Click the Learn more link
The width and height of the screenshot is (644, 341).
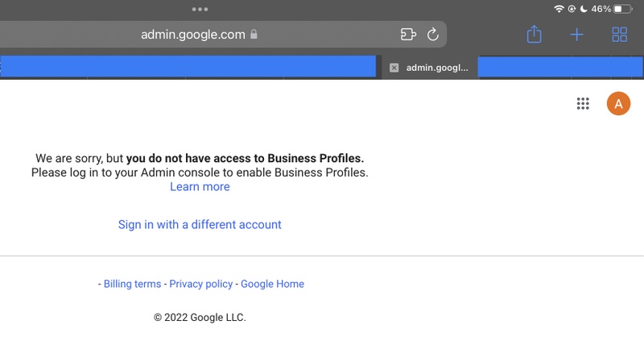(200, 187)
